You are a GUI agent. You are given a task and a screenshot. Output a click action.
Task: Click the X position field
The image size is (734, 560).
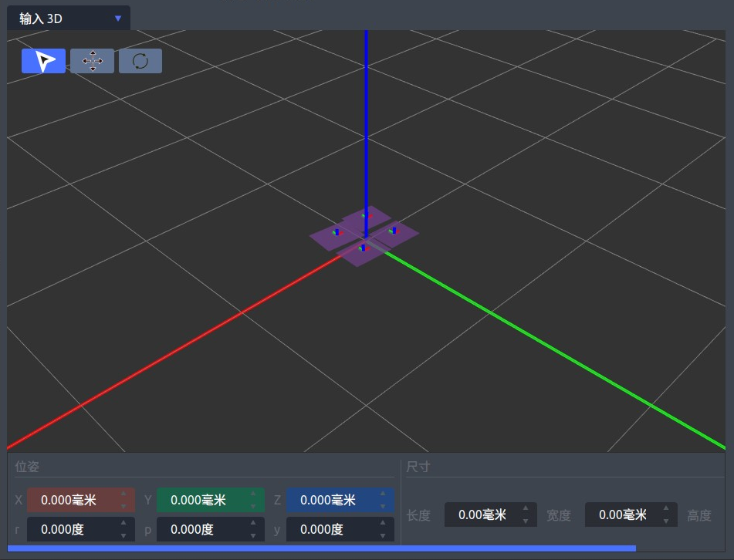81,500
